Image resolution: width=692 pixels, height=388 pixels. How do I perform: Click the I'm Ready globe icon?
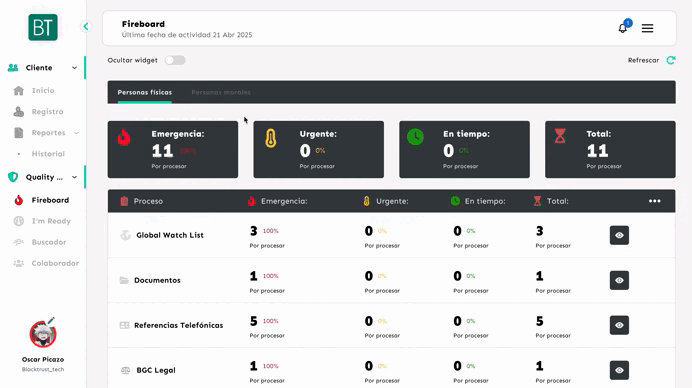(19, 221)
